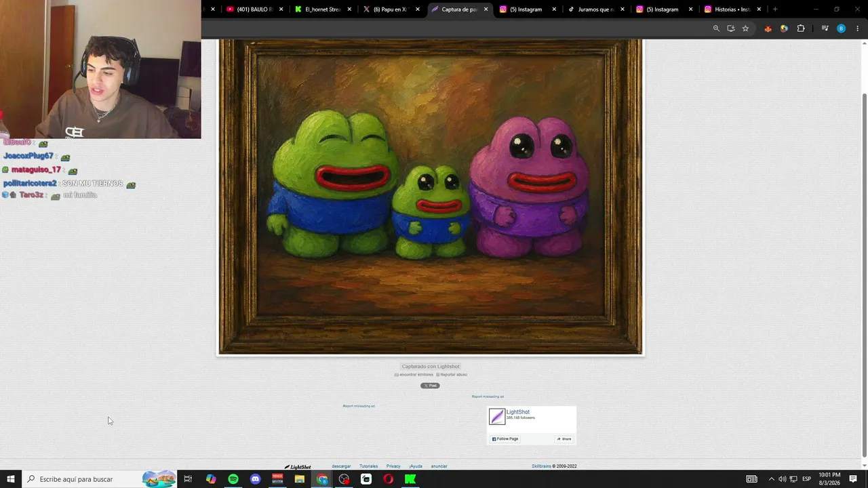Click the LightShot logo in the footer
The height and width of the screenshot is (488, 868).
[298, 466]
